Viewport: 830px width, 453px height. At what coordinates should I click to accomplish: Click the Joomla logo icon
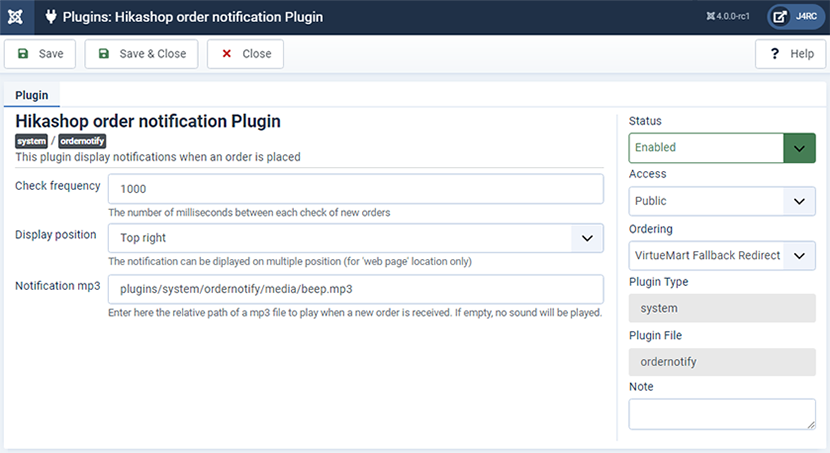(x=16, y=17)
